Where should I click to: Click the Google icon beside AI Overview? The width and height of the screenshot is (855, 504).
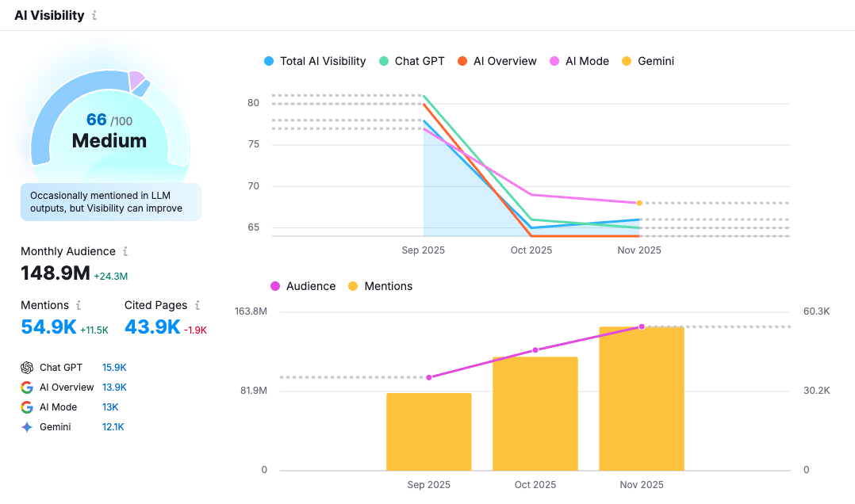click(27, 387)
